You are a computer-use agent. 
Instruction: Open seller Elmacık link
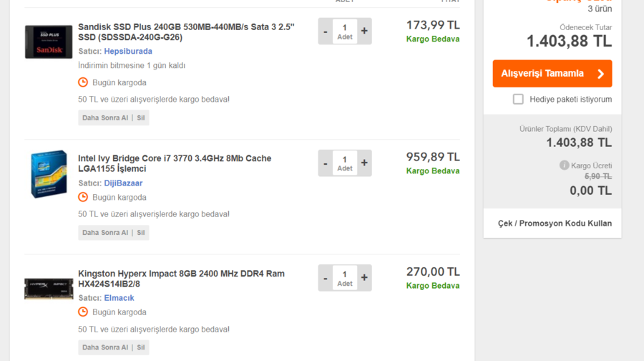(119, 298)
